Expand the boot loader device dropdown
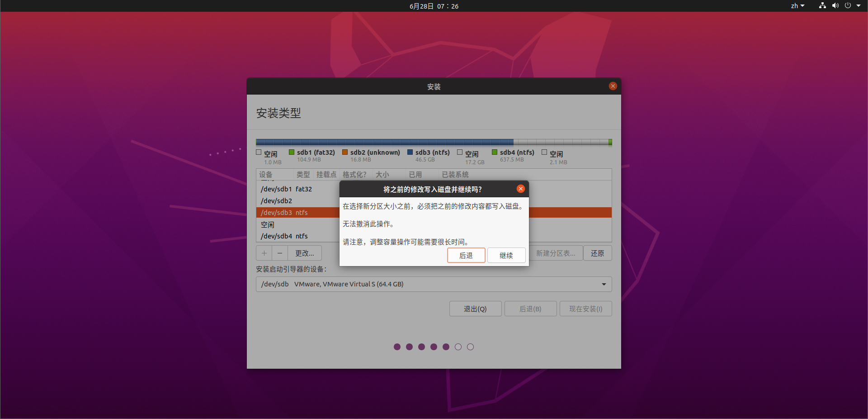The width and height of the screenshot is (868, 419). [604, 284]
